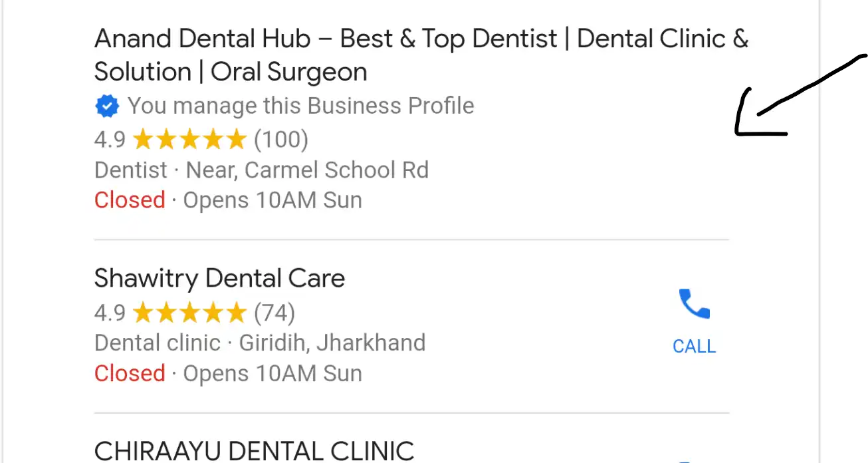Open the (100) reviews count
Image resolution: width=868 pixels, height=463 pixels.
pyautogui.click(x=281, y=140)
